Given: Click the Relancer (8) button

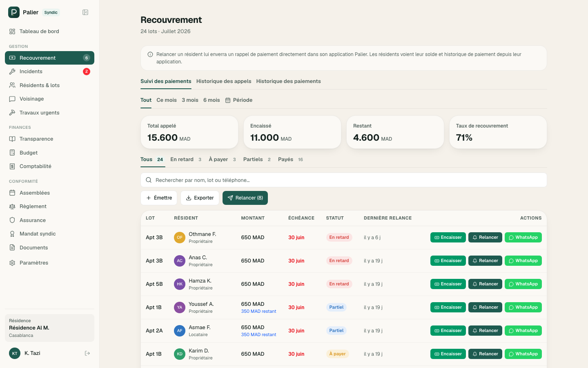Looking at the screenshot, I should pyautogui.click(x=245, y=198).
